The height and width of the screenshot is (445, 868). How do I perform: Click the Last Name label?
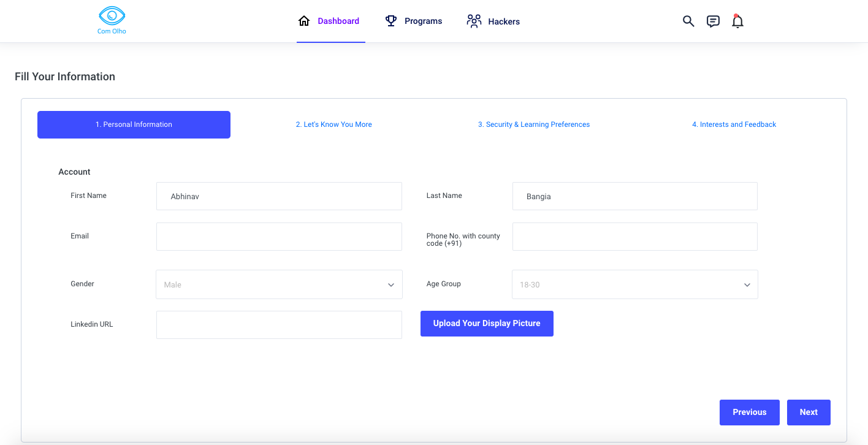click(x=444, y=196)
